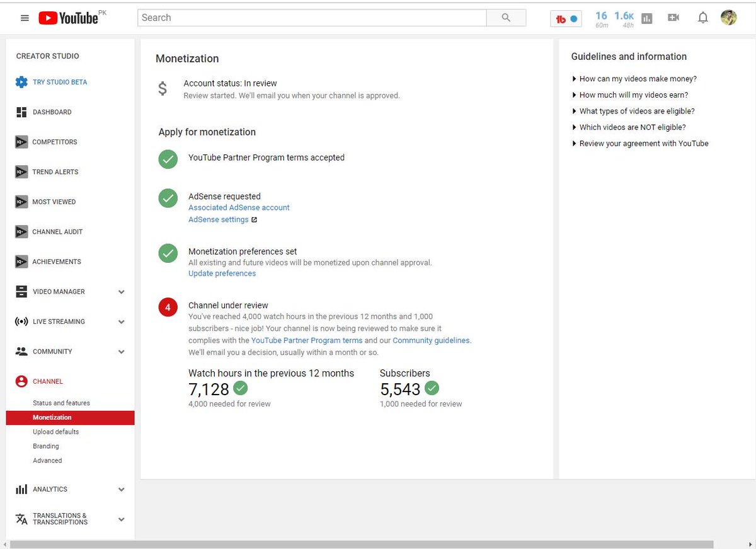Expand the Community section
Screen dimensions: 756x549
point(122,352)
